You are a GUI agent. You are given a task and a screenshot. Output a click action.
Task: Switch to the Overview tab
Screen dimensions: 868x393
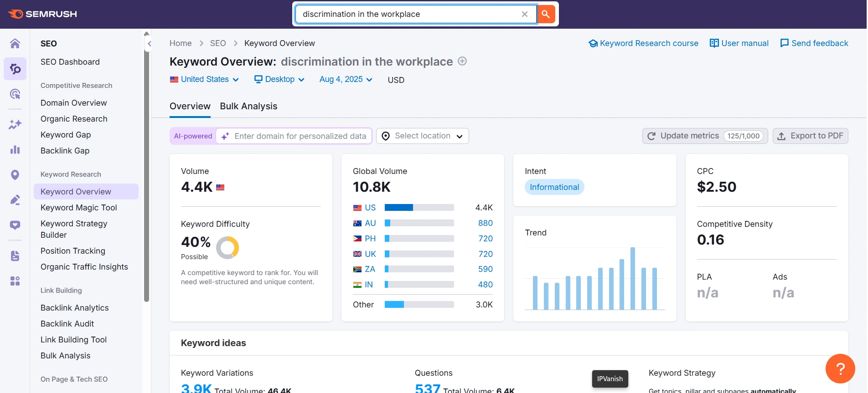point(190,106)
